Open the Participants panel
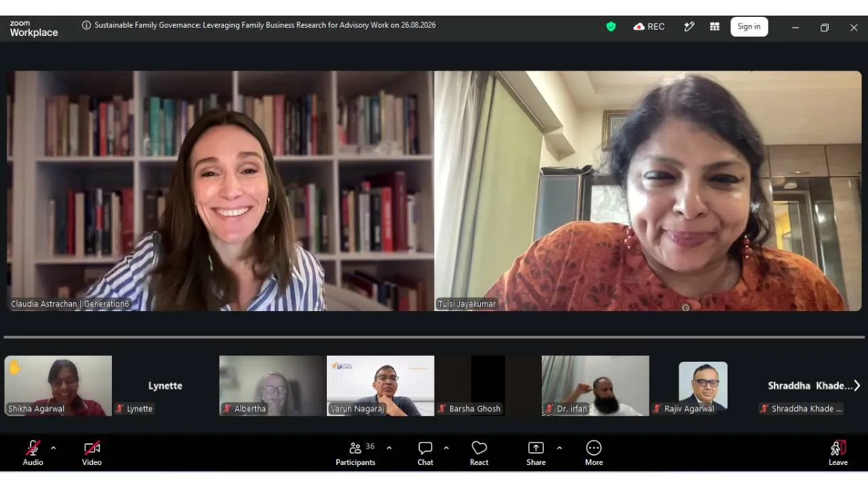 click(355, 453)
